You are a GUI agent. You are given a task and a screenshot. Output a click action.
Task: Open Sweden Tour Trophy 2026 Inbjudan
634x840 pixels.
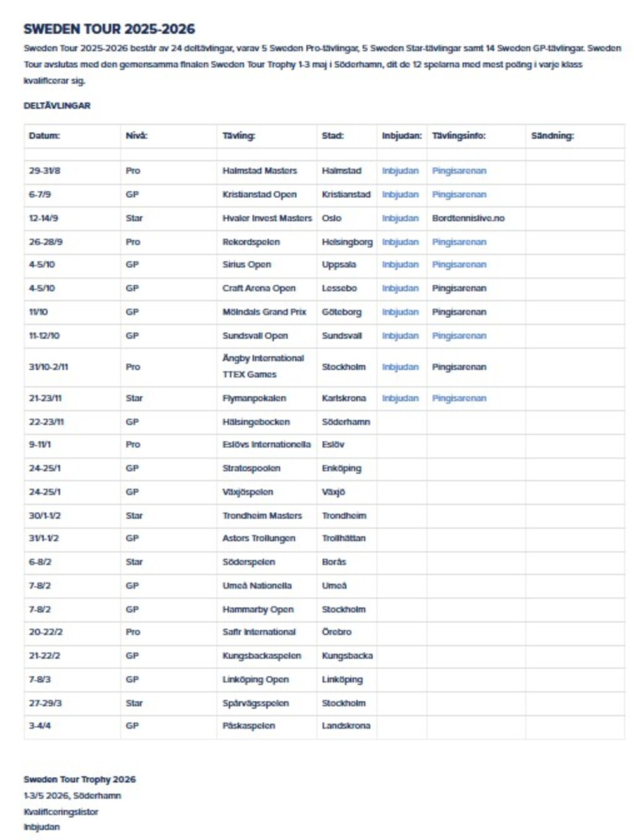point(42,827)
